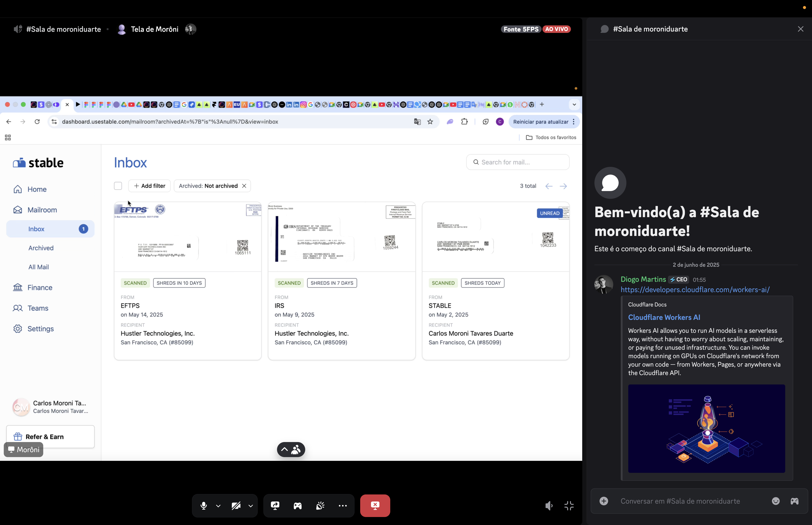Open more options ellipsis in call bar

click(343, 505)
